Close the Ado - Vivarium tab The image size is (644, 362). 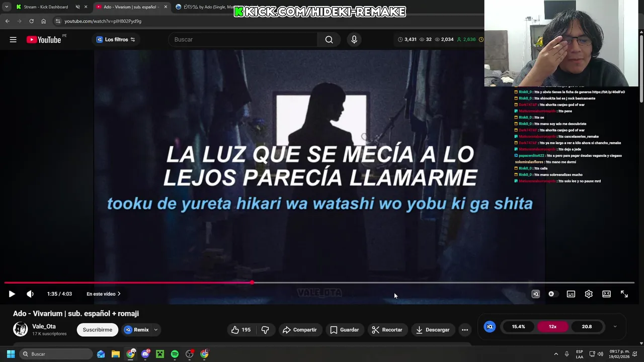click(166, 7)
